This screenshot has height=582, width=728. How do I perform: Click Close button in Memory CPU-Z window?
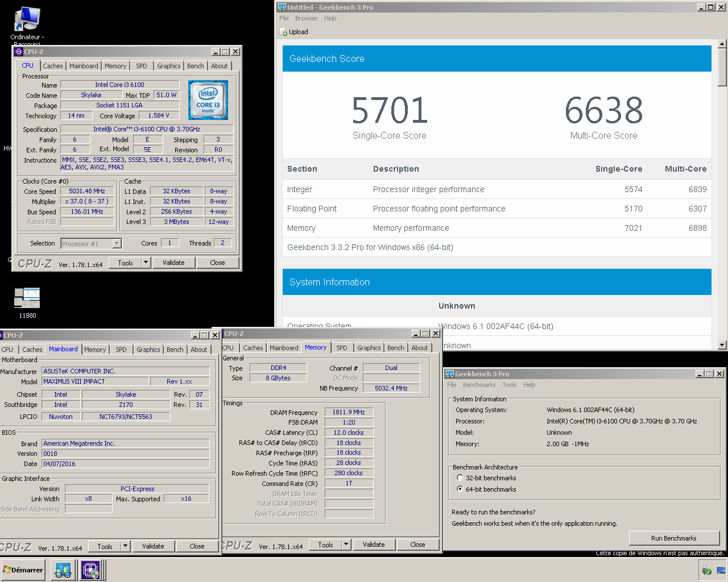(x=417, y=544)
